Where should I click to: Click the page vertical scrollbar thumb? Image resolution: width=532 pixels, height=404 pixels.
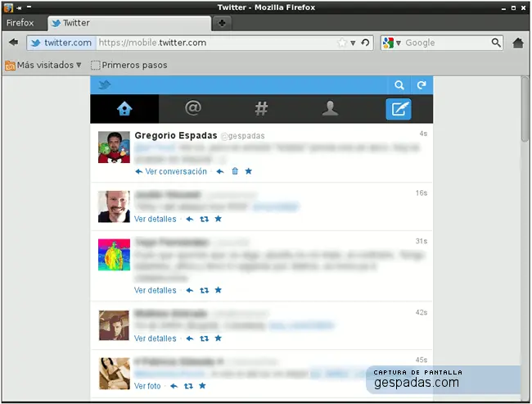point(525,109)
